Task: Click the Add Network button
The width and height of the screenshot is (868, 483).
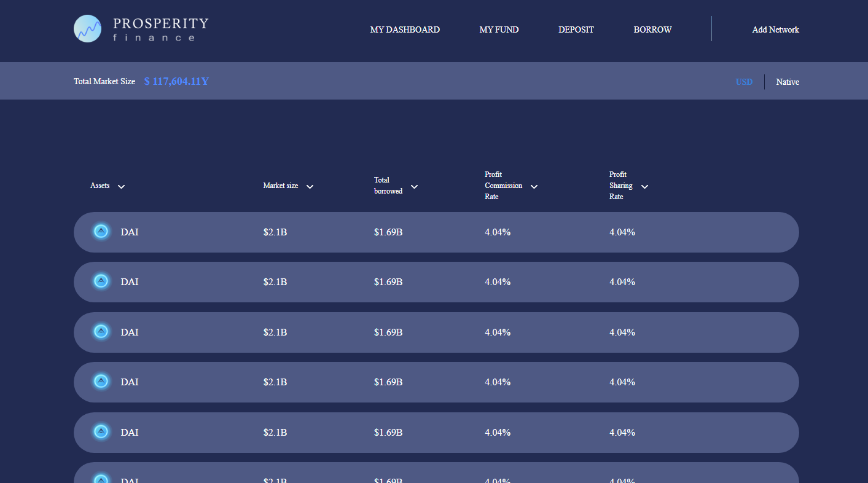Action: [775, 29]
